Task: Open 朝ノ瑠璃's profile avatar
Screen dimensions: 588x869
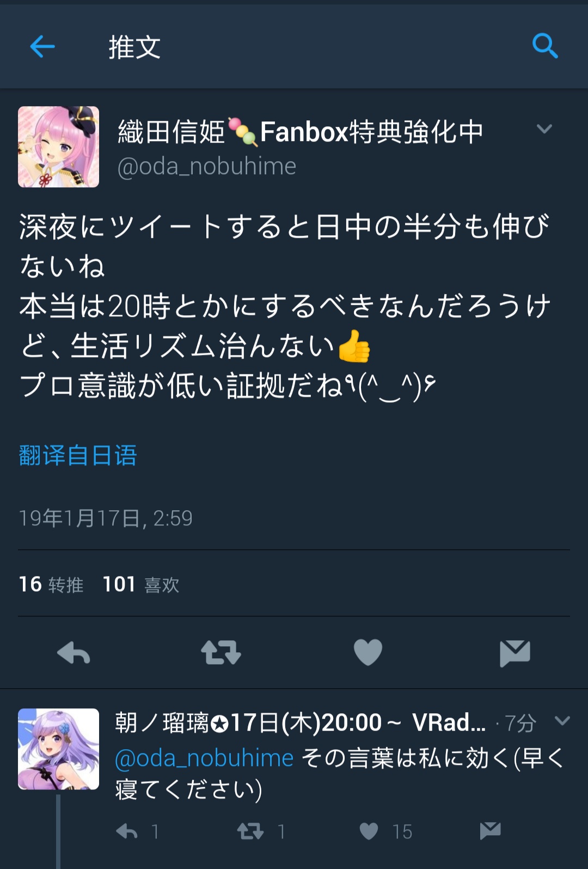Action: pyautogui.click(x=59, y=749)
